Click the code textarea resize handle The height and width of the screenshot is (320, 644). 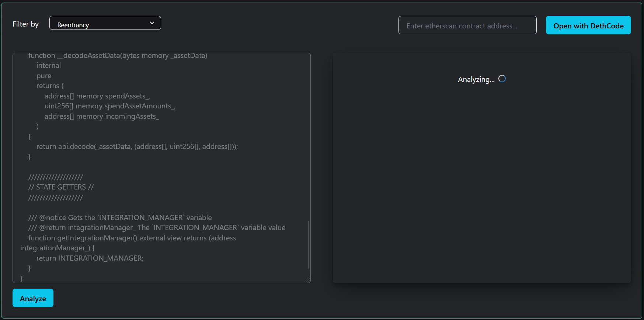307,280
